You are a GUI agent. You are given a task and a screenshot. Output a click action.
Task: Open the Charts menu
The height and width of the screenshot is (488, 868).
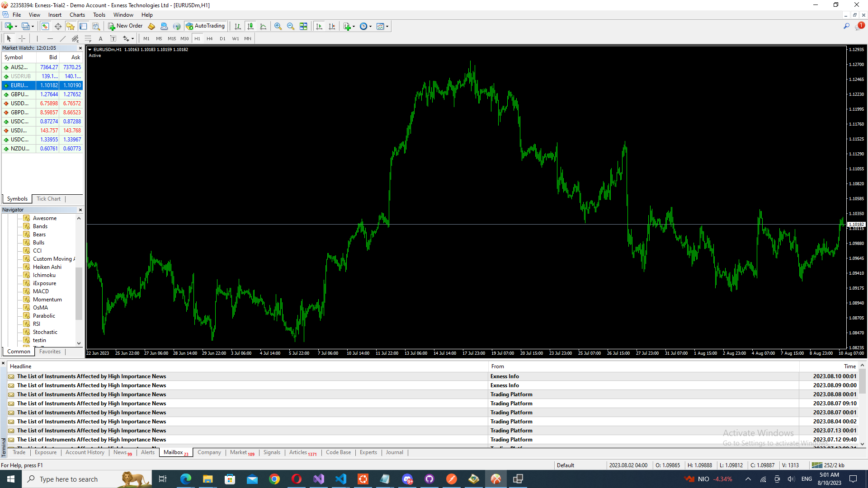(x=77, y=15)
